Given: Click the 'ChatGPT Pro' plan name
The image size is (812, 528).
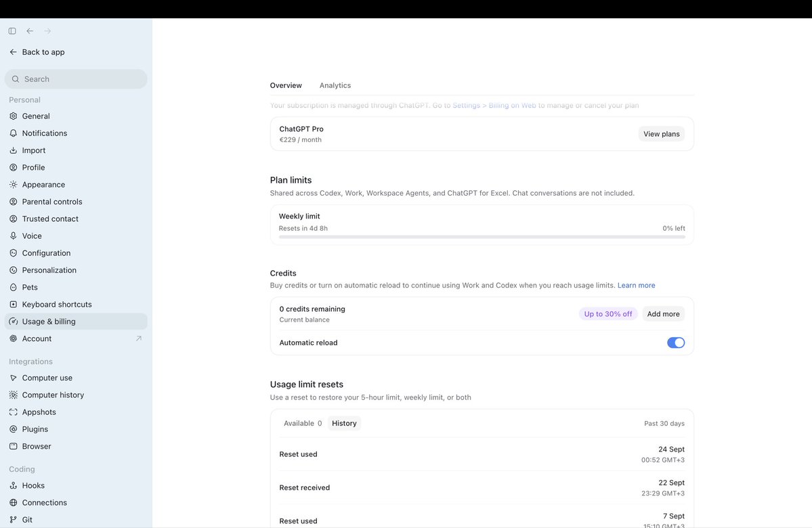Looking at the screenshot, I should point(301,129).
